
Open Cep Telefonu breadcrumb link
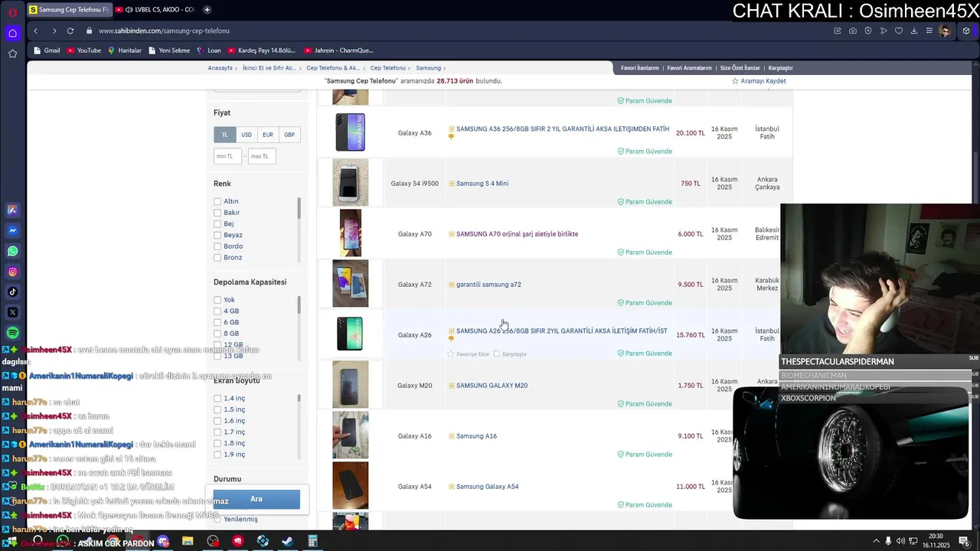388,68
